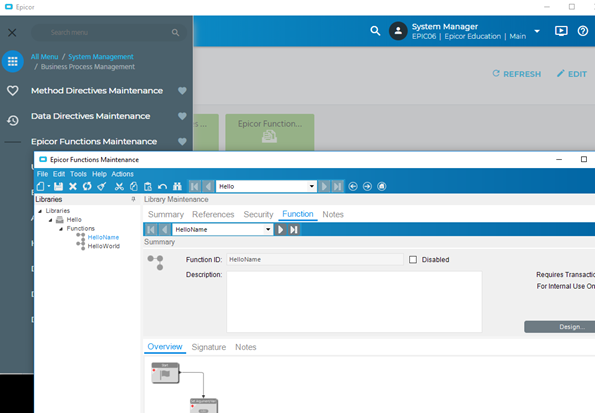Click the New library toolbar icon
The width and height of the screenshot is (595, 413).
(41, 186)
